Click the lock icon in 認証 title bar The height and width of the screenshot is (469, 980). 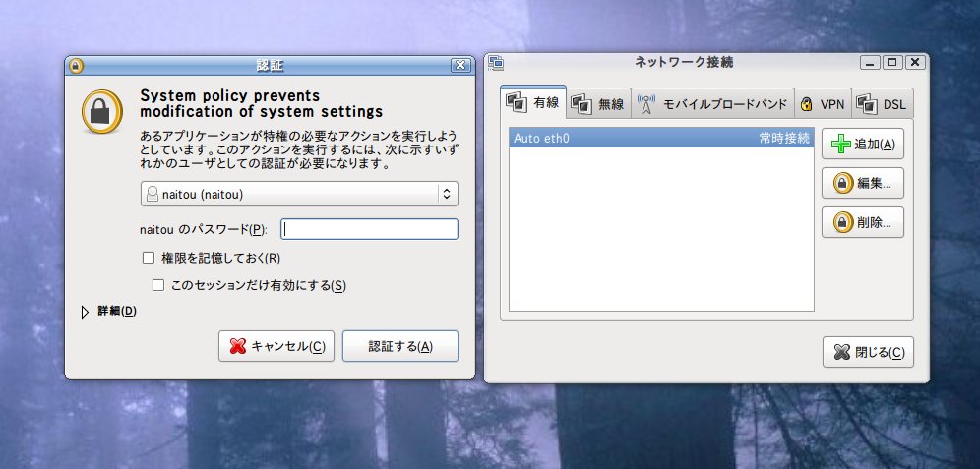(76, 66)
